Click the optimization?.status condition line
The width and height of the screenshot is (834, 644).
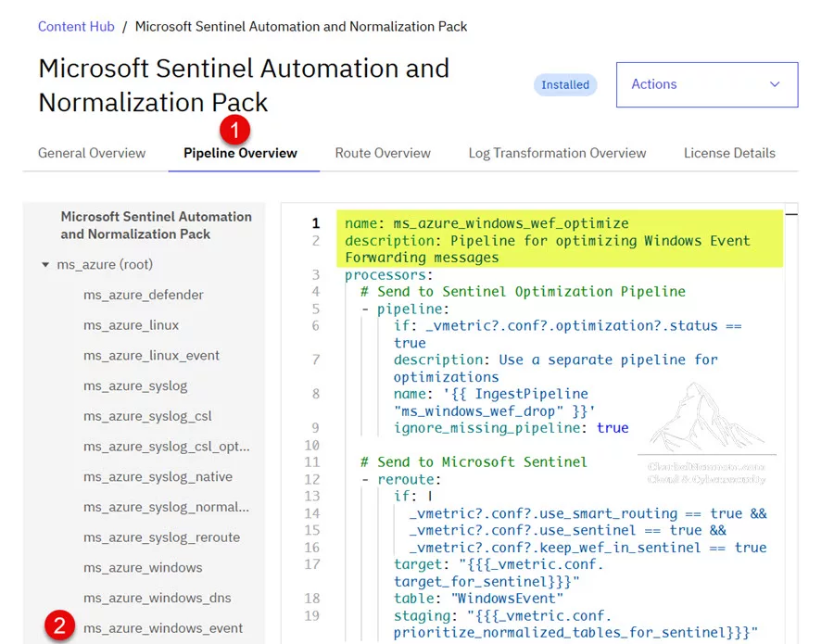[x=567, y=334]
